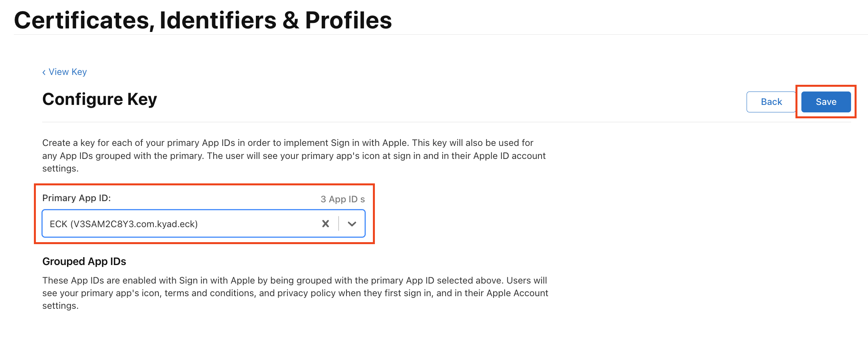Click the Grouped App IDs heading
Image resolution: width=868 pixels, height=351 pixels.
pyautogui.click(x=84, y=261)
